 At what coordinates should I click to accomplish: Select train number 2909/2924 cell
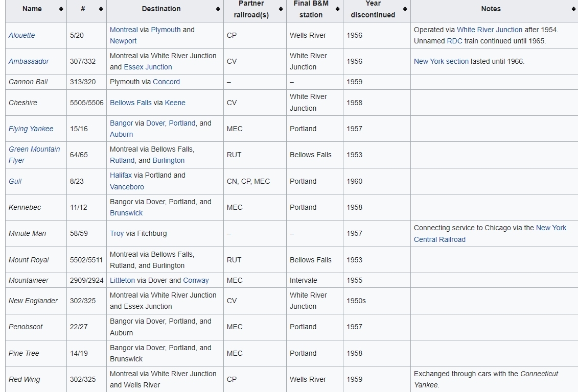tap(87, 280)
